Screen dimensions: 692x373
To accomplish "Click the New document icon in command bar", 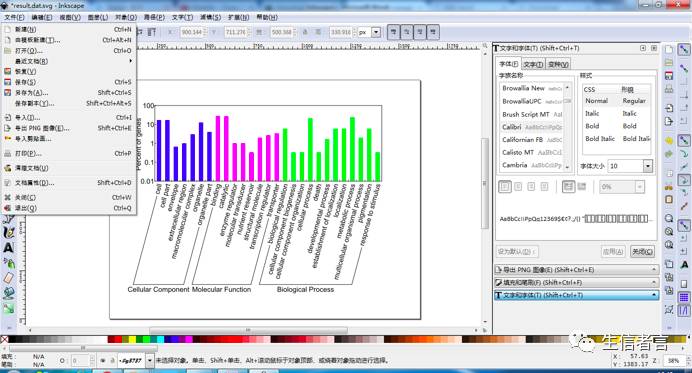I will click(x=669, y=49).
